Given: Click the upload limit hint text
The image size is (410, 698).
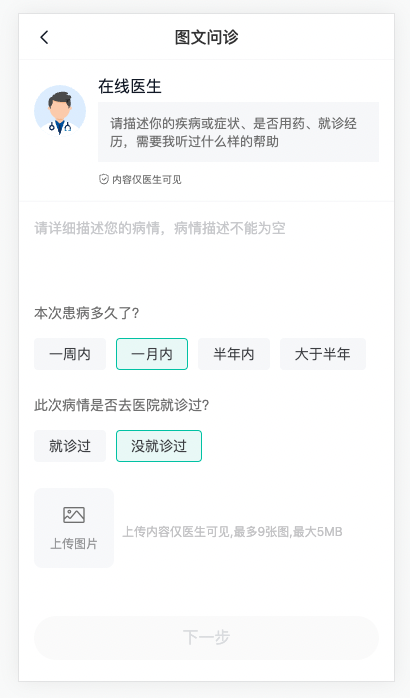Looking at the screenshot, I should point(232,532).
